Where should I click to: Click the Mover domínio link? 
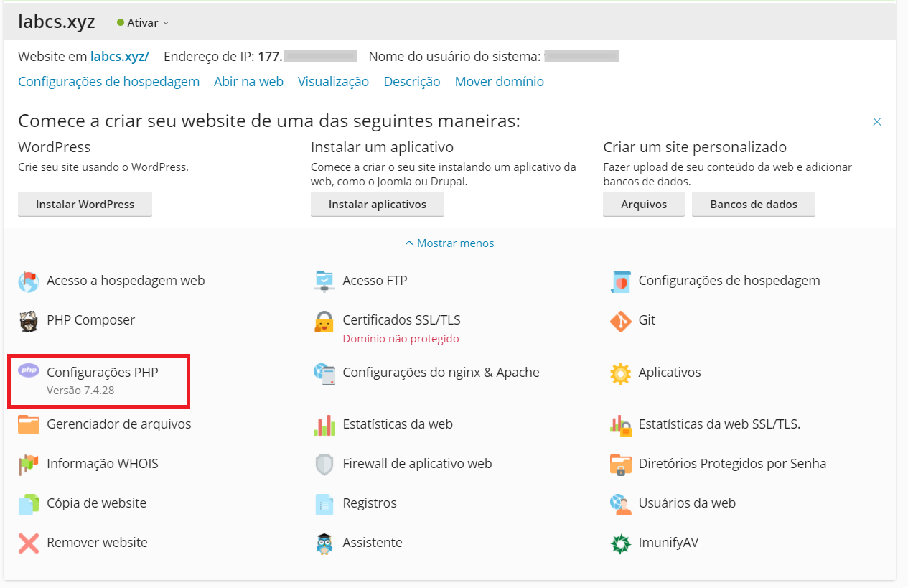[499, 82]
